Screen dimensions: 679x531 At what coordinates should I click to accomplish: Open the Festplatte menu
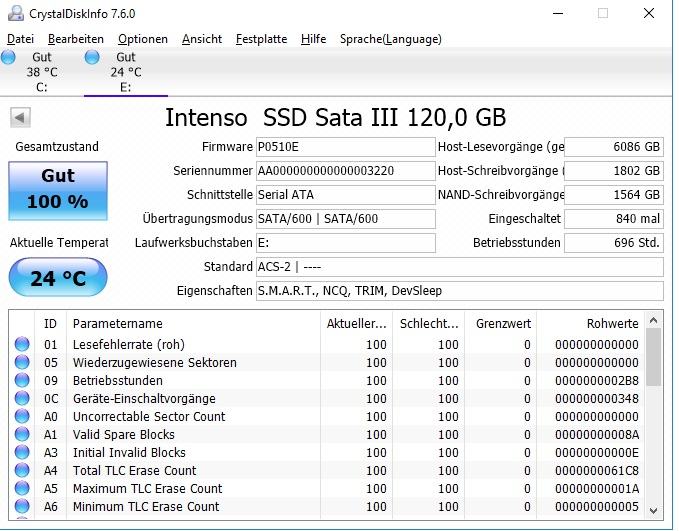pyautogui.click(x=262, y=39)
